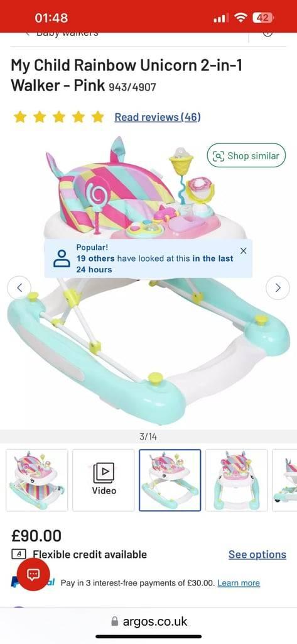The height and width of the screenshot is (644, 297).
Task: Open the Read reviews (46) link
Action: (158, 117)
